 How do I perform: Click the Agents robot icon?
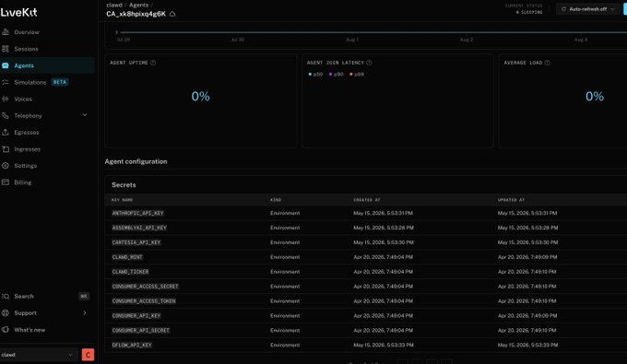(x=6, y=65)
